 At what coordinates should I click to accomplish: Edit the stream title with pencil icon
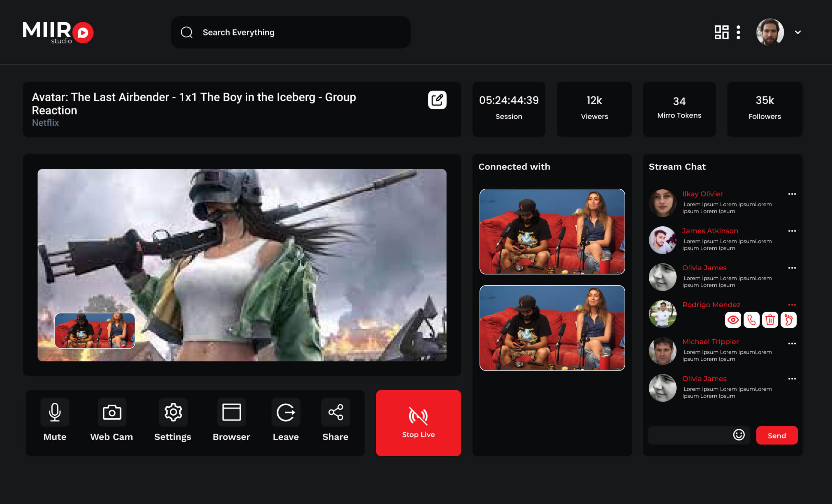(x=437, y=100)
